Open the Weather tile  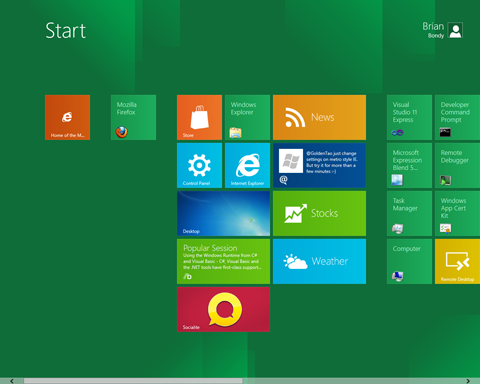coord(319,261)
